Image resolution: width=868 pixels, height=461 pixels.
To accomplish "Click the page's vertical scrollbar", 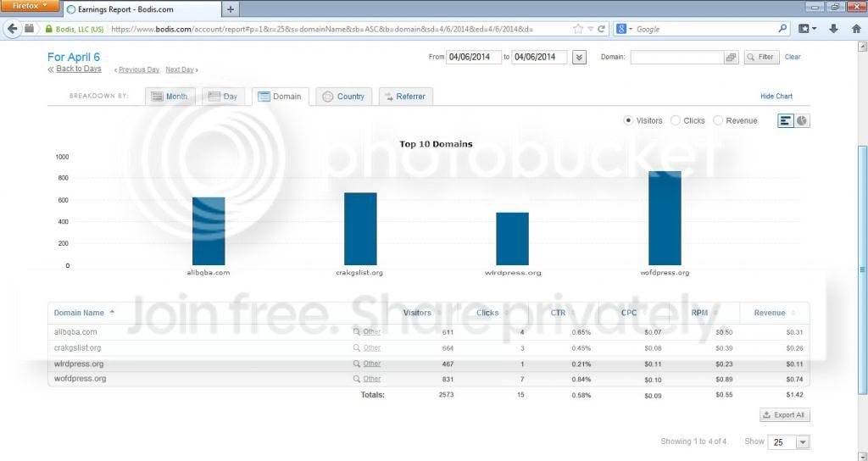I will (862, 271).
